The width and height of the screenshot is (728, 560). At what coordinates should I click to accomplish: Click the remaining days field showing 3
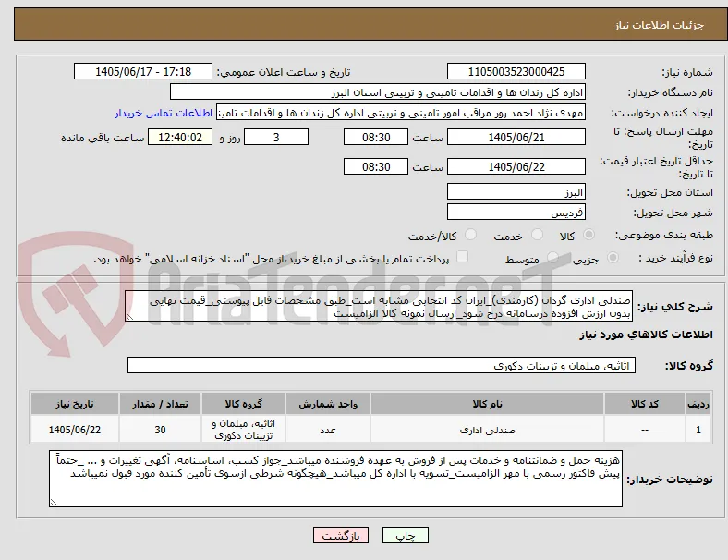276,138
